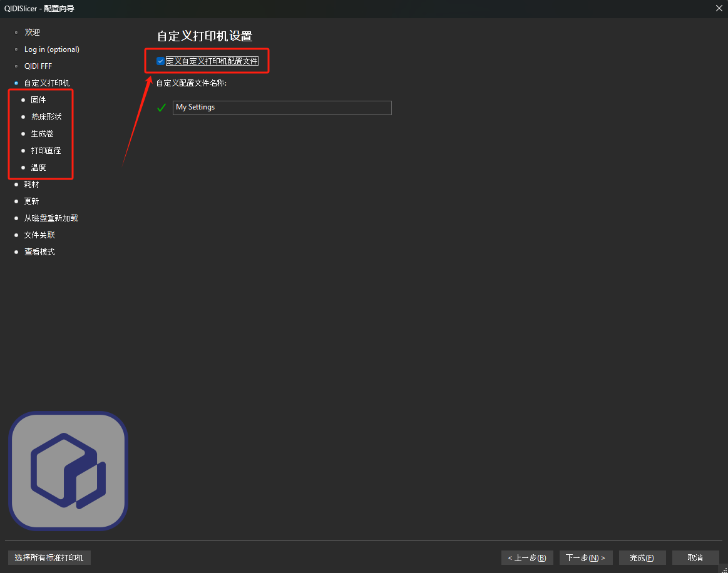Go to Log in (optional) page

[x=52, y=49]
